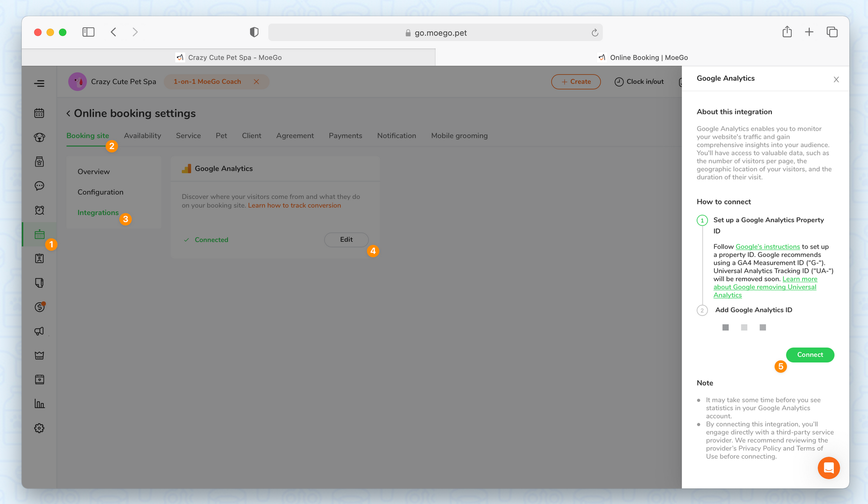The image size is (868, 504).
Task: Click the Staff/employee icon in sidebar
Action: tap(39, 259)
